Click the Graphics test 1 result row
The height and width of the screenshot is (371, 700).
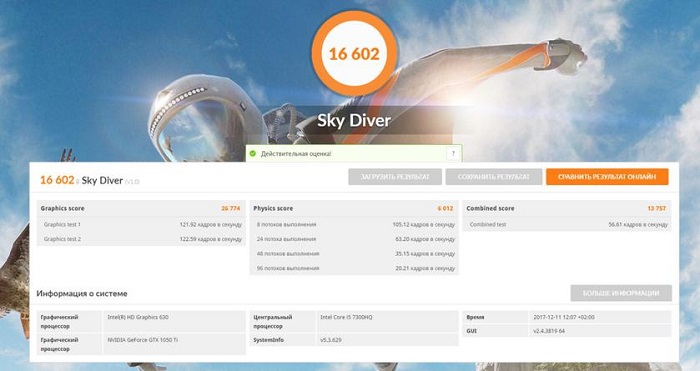tap(141, 225)
